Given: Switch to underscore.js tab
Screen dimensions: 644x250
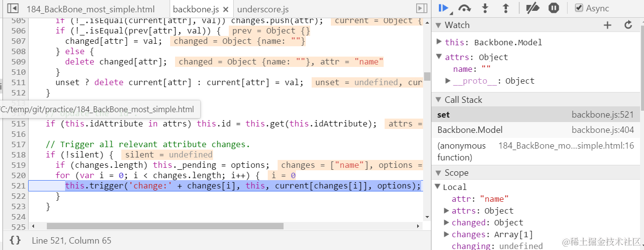Looking at the screenshot, I should (x=263, y=9).
